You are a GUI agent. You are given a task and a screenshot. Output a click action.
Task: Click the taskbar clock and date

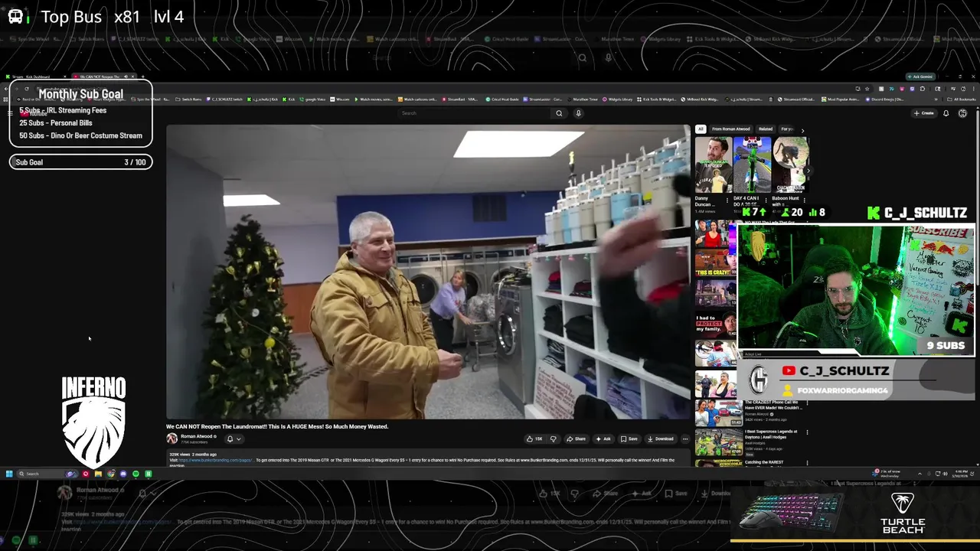pos(961,474)
